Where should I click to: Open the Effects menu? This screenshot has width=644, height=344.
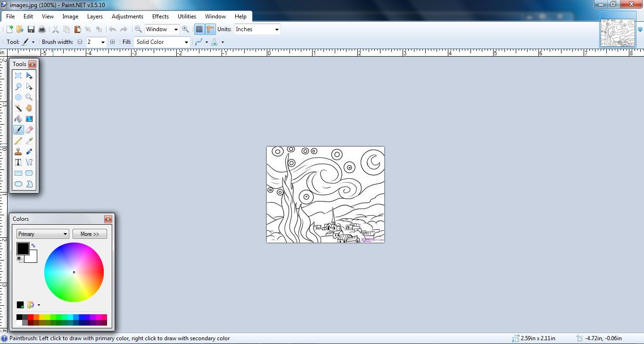(160, 16)
